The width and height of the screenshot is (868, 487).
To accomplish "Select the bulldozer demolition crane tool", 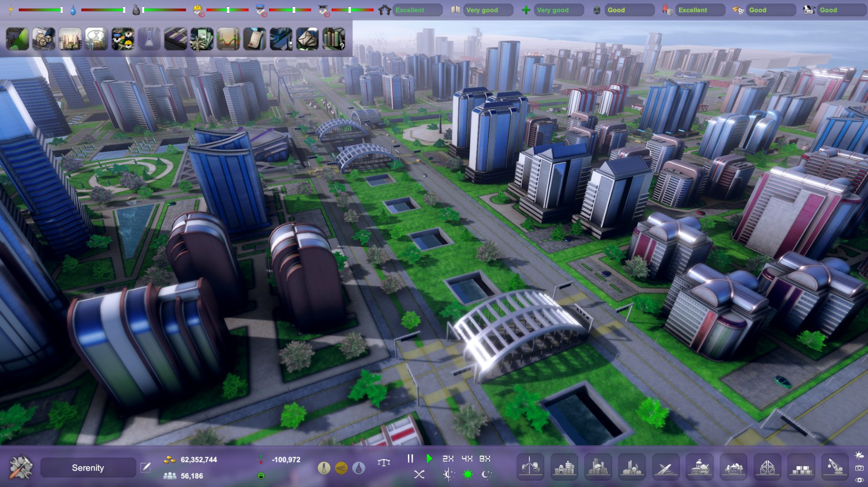I will tap(835, 467).
